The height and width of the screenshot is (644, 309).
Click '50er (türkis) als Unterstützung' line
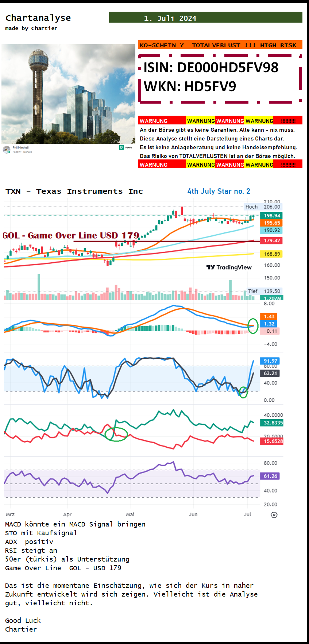coord(67,559)
